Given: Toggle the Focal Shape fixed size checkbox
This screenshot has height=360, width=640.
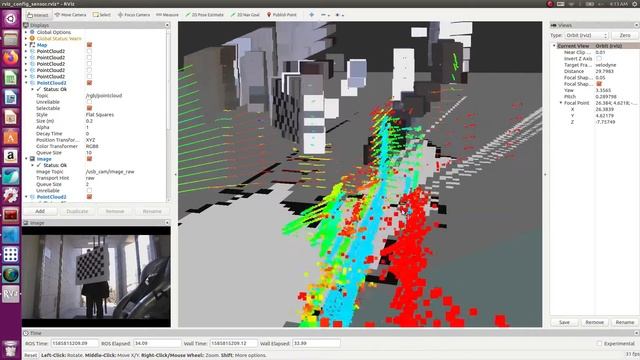Looking at the screenshot, I should point(599,84).
